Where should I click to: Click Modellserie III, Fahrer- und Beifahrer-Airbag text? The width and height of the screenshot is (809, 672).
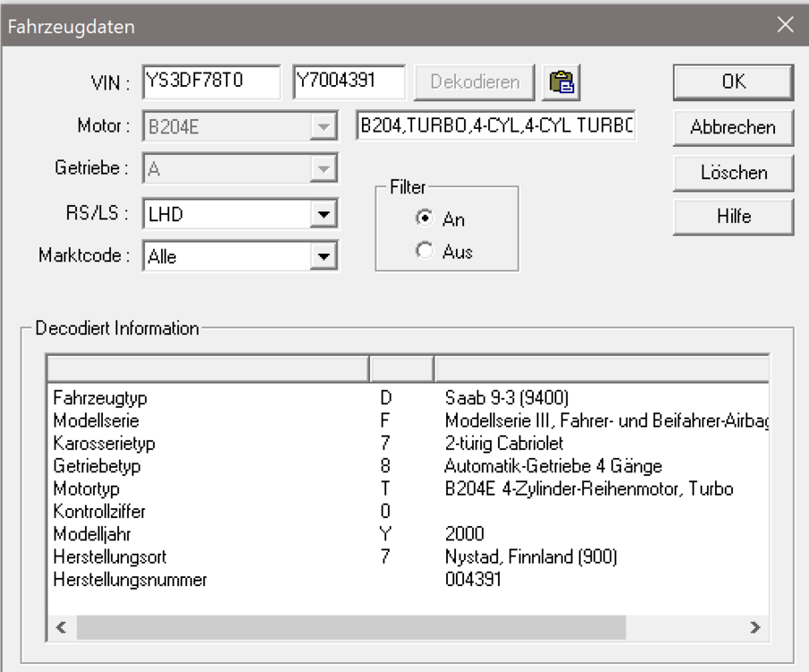coord(607,420)
